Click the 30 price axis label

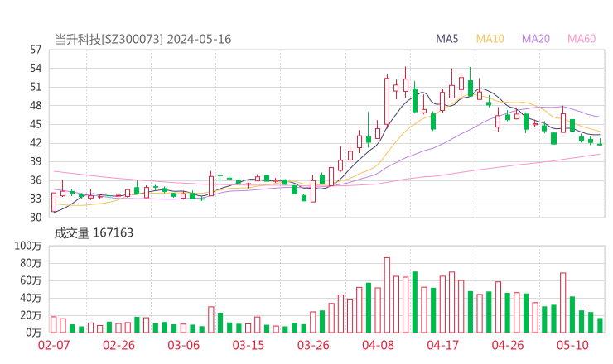pos(36,217)
